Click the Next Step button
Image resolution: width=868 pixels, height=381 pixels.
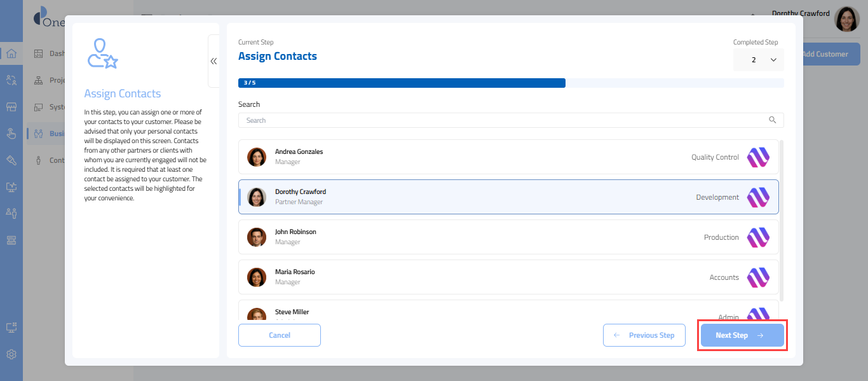742,335
